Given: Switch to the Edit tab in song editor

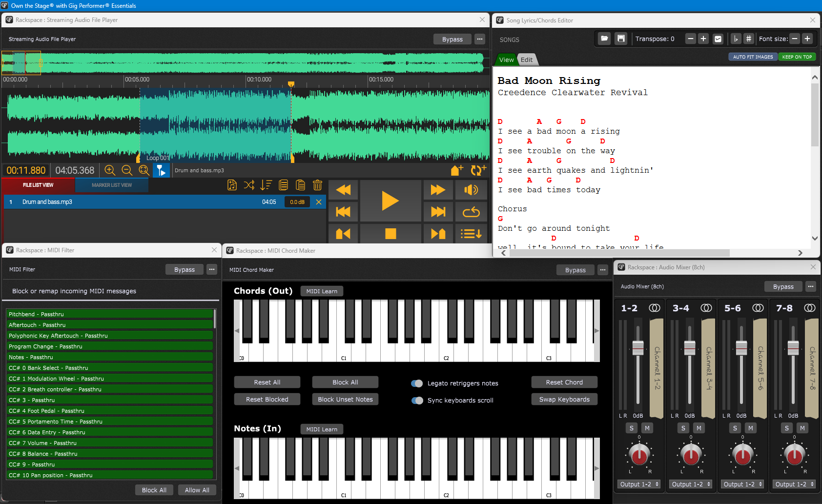Looking at the screenshot, I should [527, 60].
